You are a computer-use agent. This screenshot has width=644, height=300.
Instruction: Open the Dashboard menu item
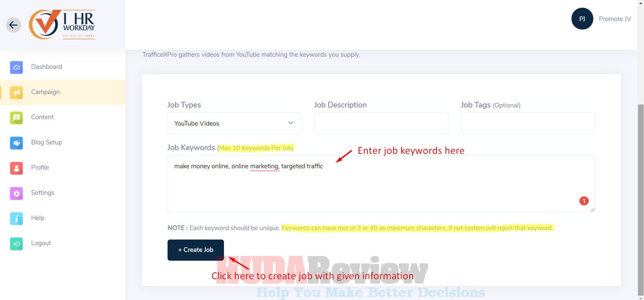coord(46,67)
